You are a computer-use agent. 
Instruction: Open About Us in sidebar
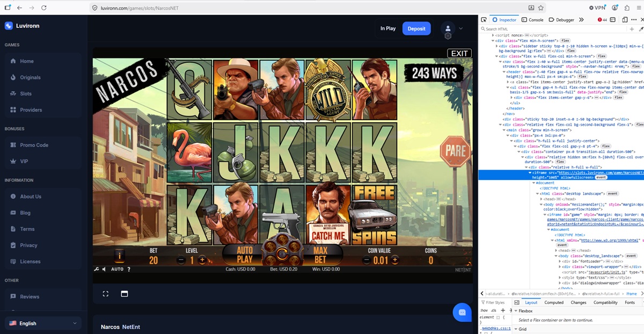coord(43,197)
